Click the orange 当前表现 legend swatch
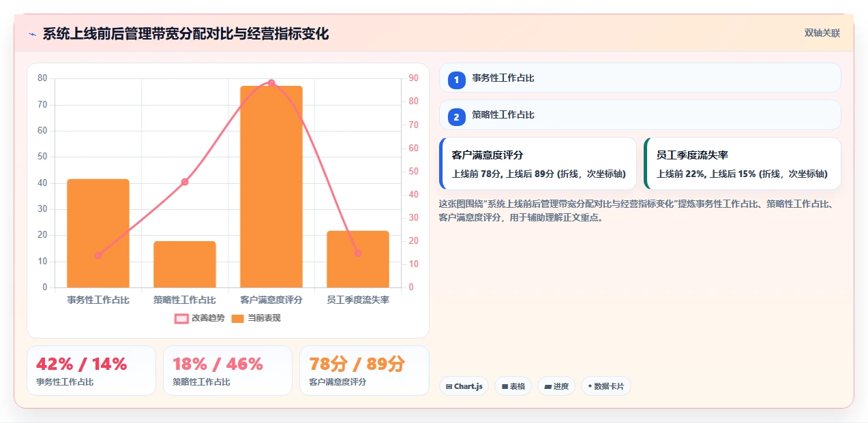Image resolution: width=868 pixels, height=423 pixels. tap(238, 318)
